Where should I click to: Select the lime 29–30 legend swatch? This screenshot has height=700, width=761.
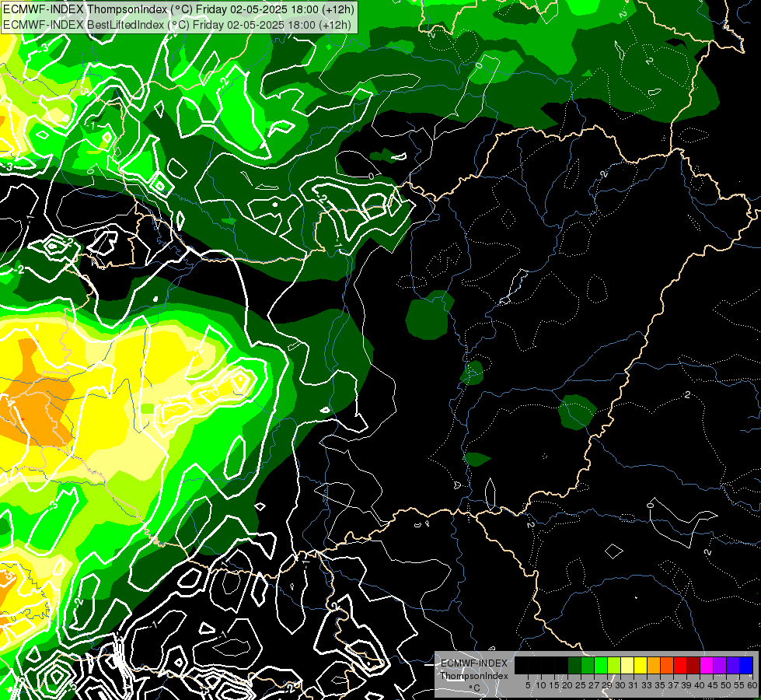pyautogui.click(x=614, y=665)
